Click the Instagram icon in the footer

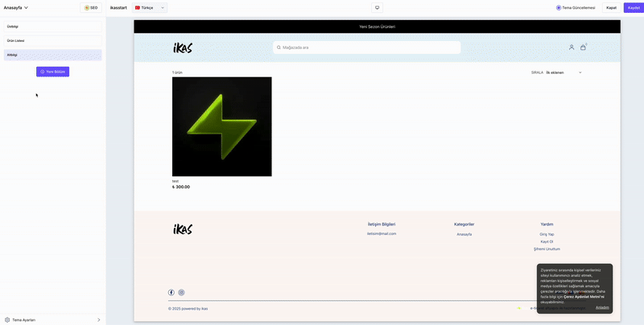point(181,293)
